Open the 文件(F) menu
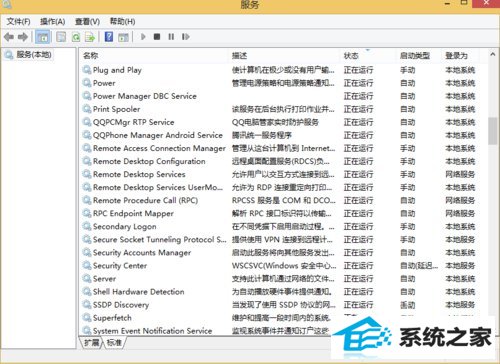Viewport: 500px width, 364px height. click(x=19, y=22)
